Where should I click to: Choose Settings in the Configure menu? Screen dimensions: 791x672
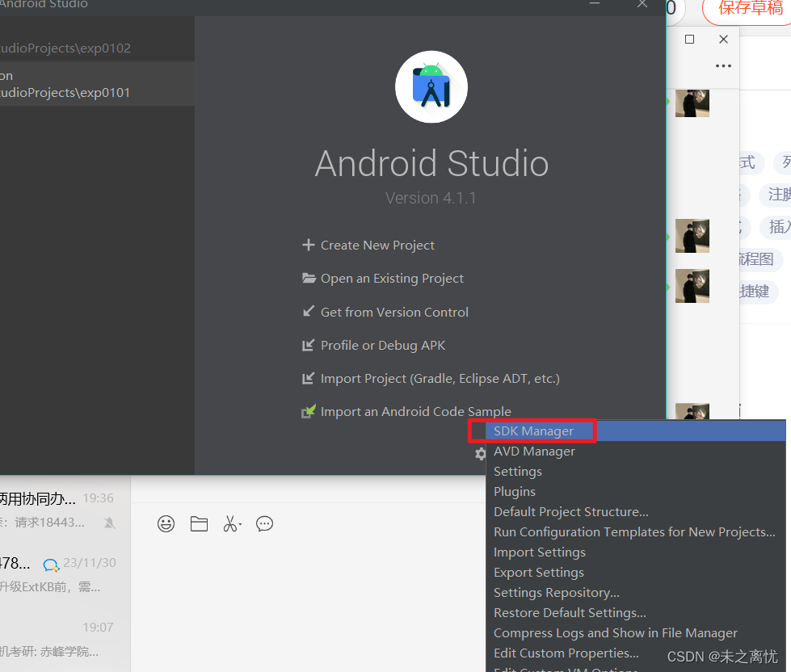pyautogui.click(x=636, y=472)
